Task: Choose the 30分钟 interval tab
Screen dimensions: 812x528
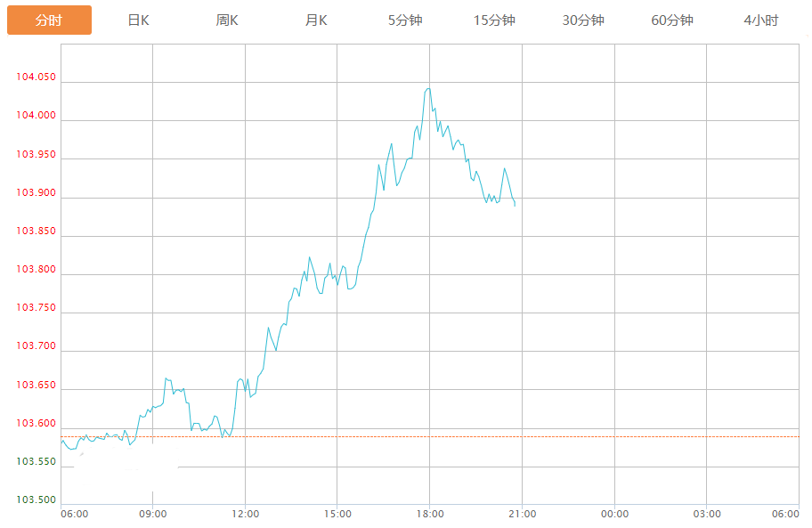Action: [x=583, y=20]
